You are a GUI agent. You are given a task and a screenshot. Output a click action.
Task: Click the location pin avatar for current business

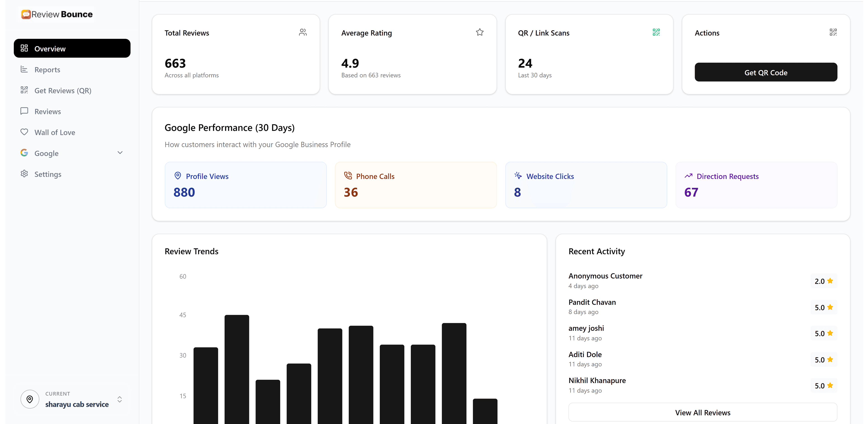[30, 399]
